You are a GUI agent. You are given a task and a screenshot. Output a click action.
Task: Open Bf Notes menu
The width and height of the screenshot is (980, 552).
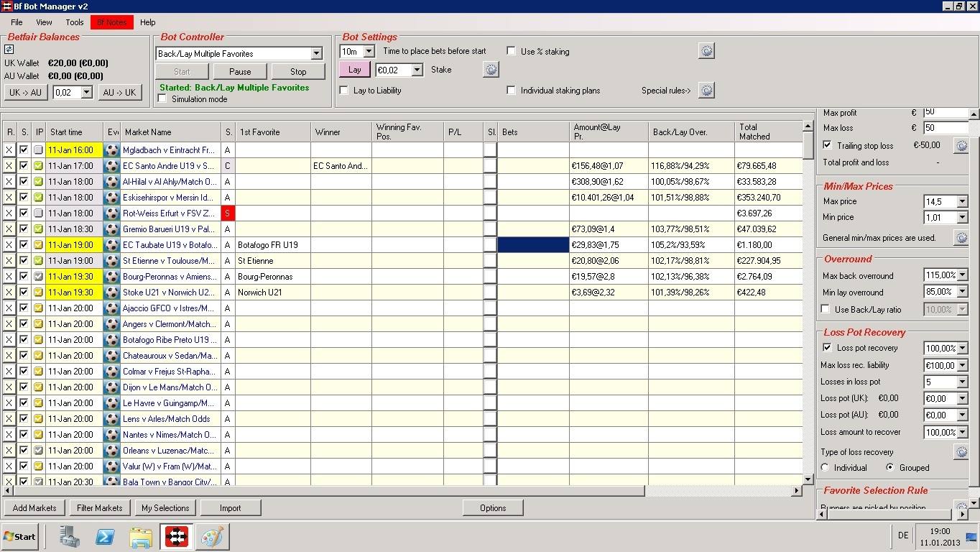(112, 22)
